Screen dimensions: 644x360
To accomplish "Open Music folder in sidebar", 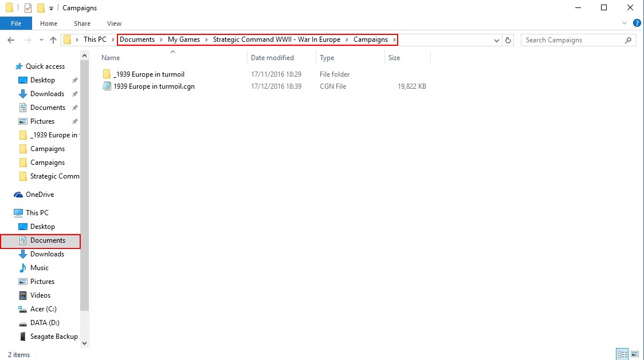I will tap(40, 268).
